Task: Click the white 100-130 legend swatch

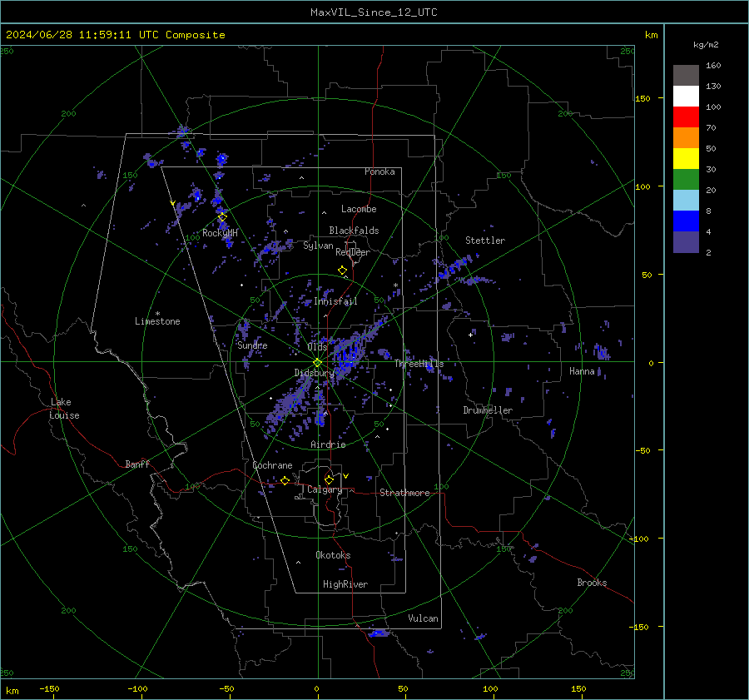Action: pyautogui.click(x=686, y=96)
